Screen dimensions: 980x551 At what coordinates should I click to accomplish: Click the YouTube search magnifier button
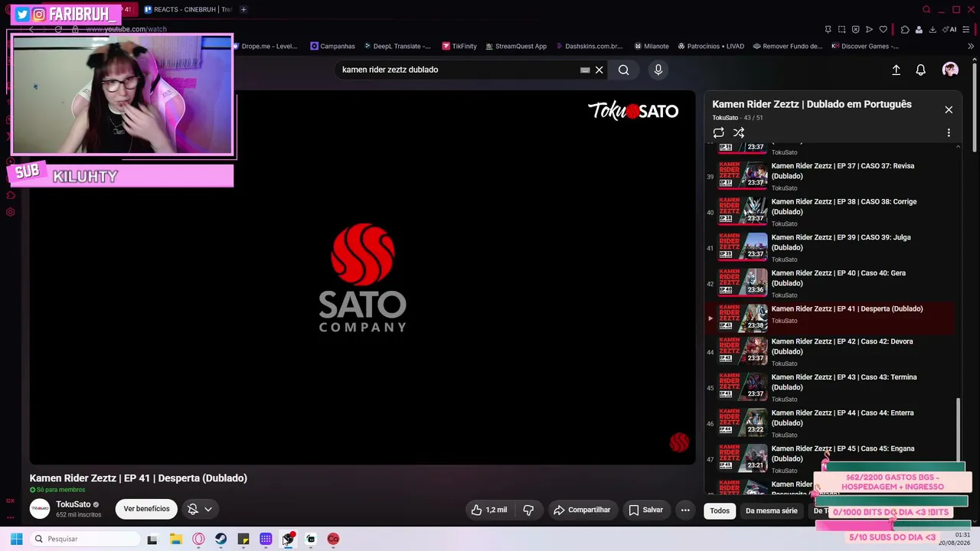(624, 70)
